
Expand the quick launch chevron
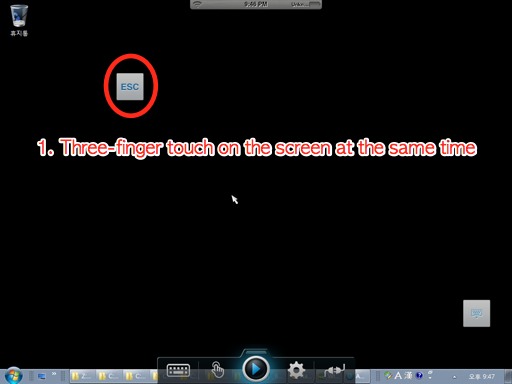click(x=54, y=374)
